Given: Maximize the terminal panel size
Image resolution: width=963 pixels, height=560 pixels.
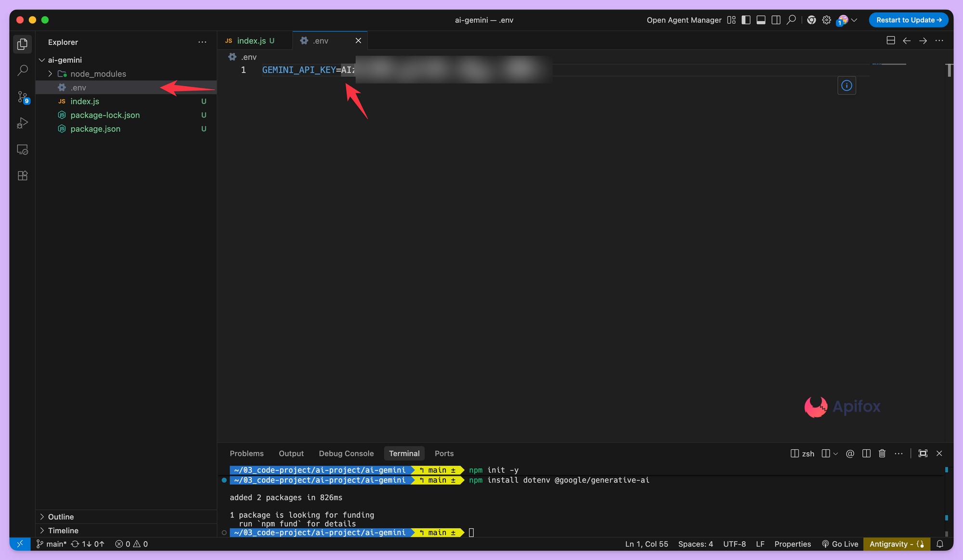Looking at the screenshot, I should click(923, 454).
